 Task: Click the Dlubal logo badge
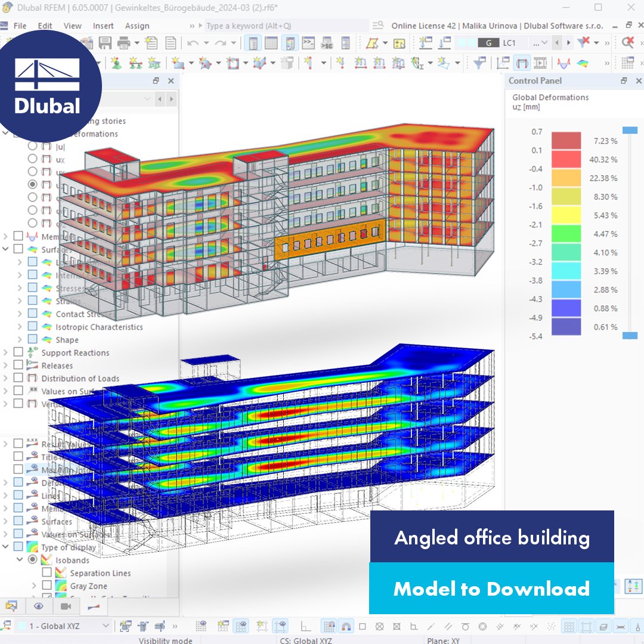[46, 87]
